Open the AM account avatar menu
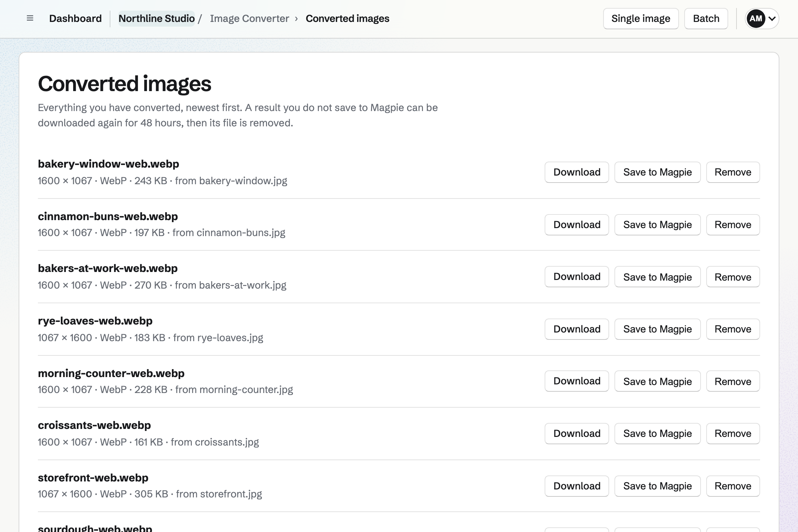This screenshot has width=798, height=532. (762, 18)
